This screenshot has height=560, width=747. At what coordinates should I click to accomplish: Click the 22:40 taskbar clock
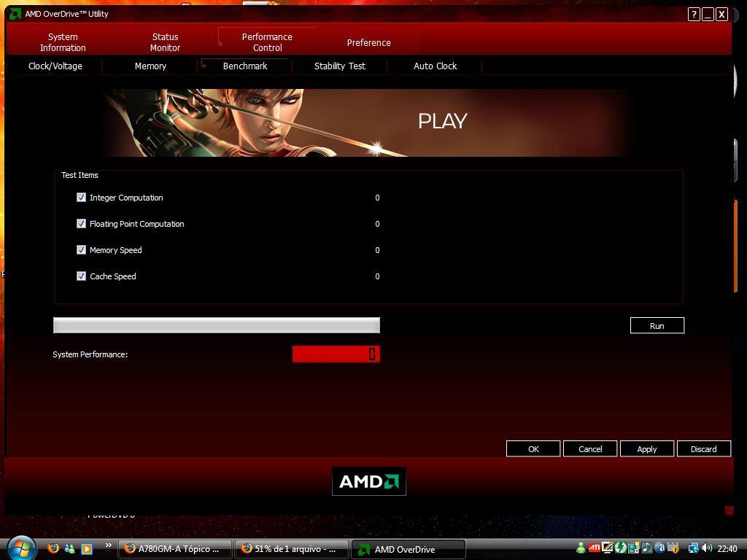[727, 548]
